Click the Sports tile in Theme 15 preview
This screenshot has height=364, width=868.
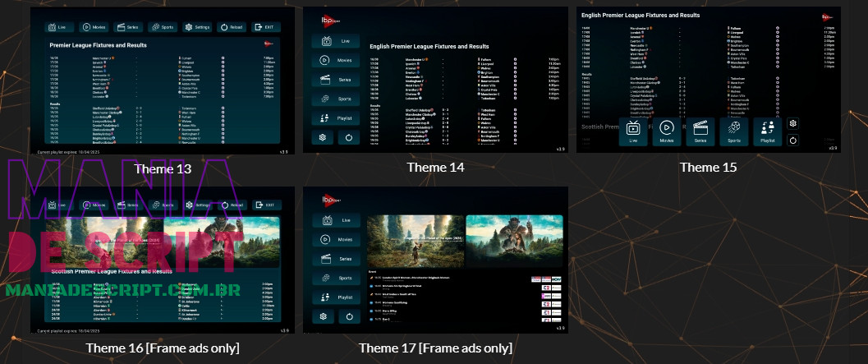click(x=734, y=131)
